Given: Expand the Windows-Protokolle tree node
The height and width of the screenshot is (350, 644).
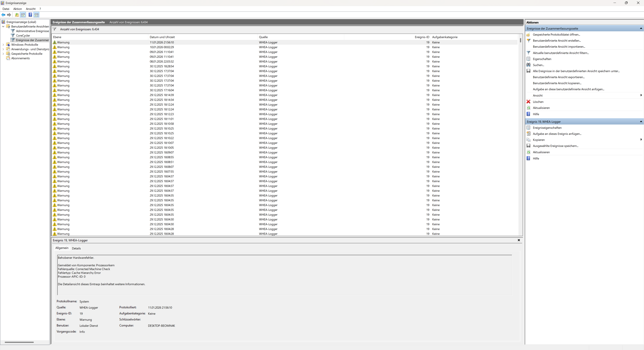Looking at the screenshot, I should 3,45.
